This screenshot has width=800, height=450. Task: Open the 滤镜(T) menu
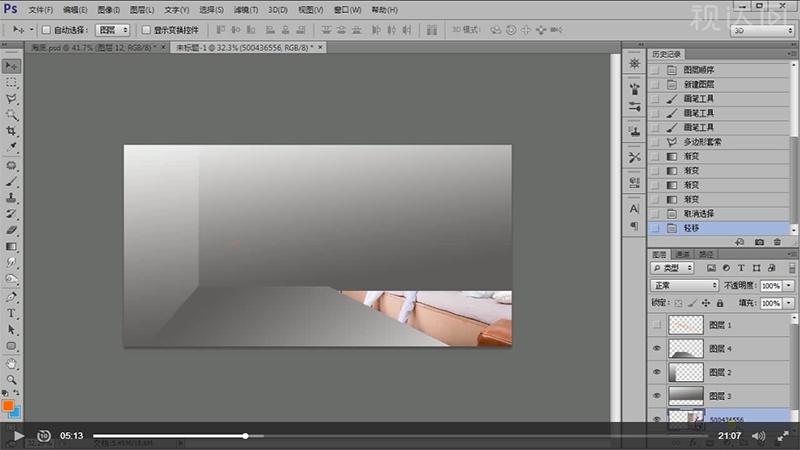(245, 10)
